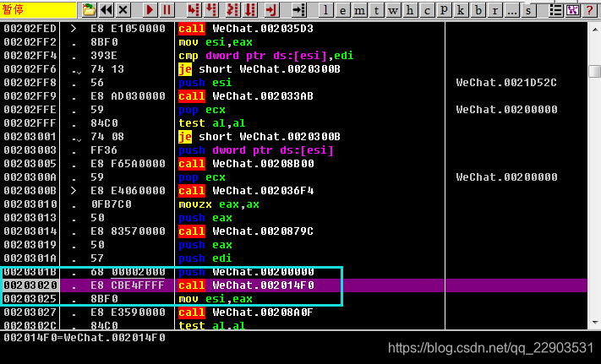Click hex bytes E8 F65A0000
The image size is (601, 364).
coord(128,164)
